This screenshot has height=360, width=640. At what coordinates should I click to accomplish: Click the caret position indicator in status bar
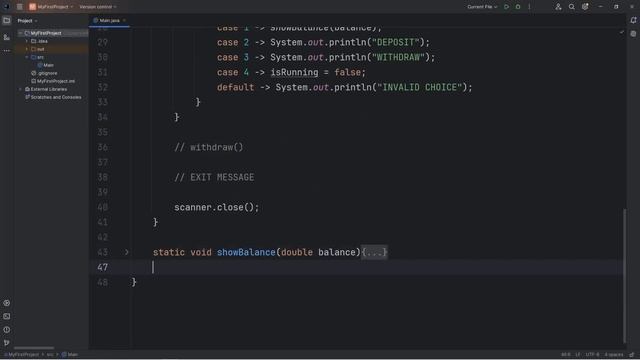566,355
